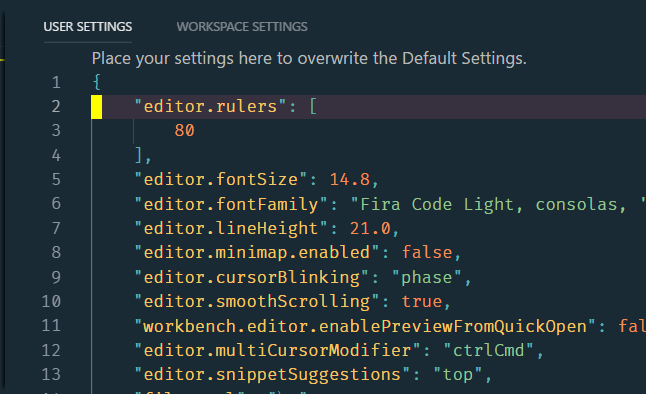Click the "editor.fontFamily" key
The image size is (646, 394).
coord(231,204)
